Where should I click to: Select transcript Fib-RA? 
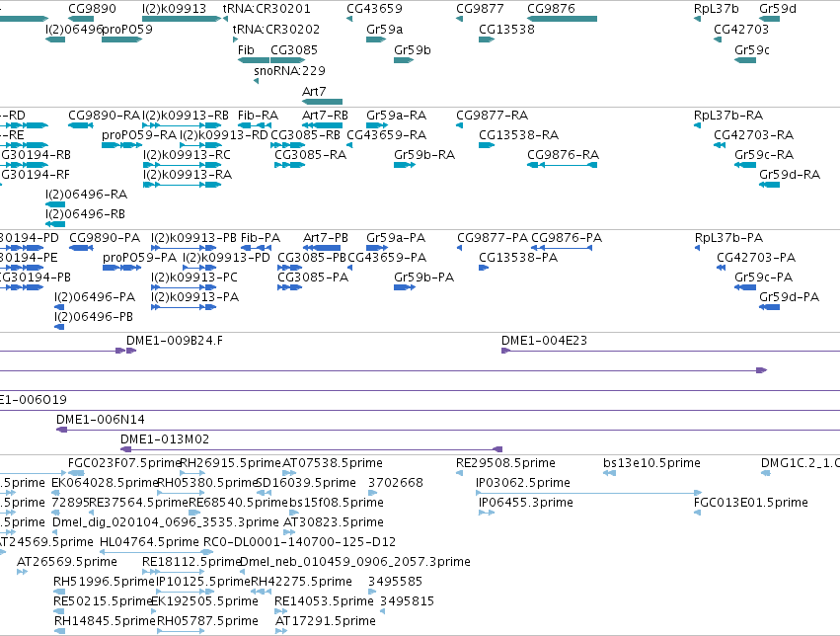click(258, 116)
